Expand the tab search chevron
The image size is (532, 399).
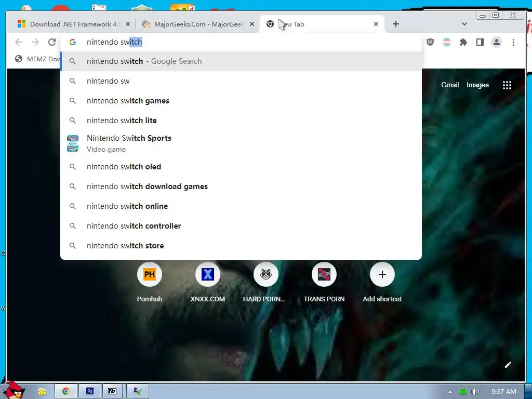[x=464, y=24]
